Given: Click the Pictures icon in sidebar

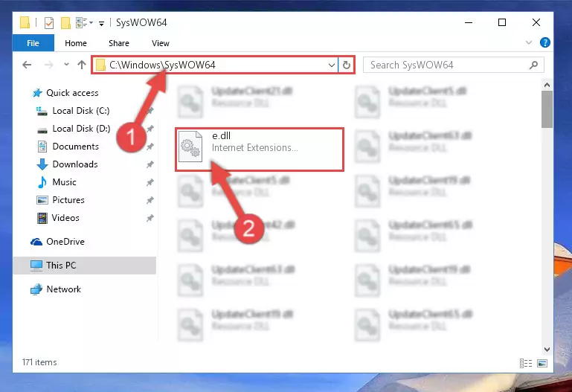Looking at the screenshot, I should point(42,200).
